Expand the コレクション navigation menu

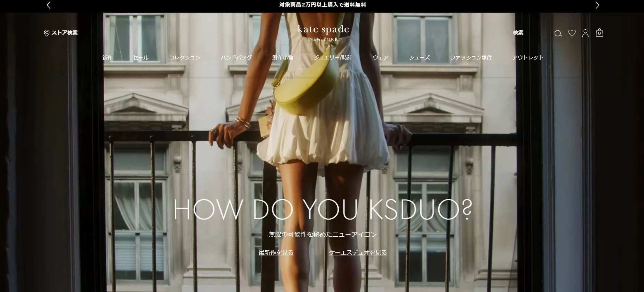[x=185, y=57]
